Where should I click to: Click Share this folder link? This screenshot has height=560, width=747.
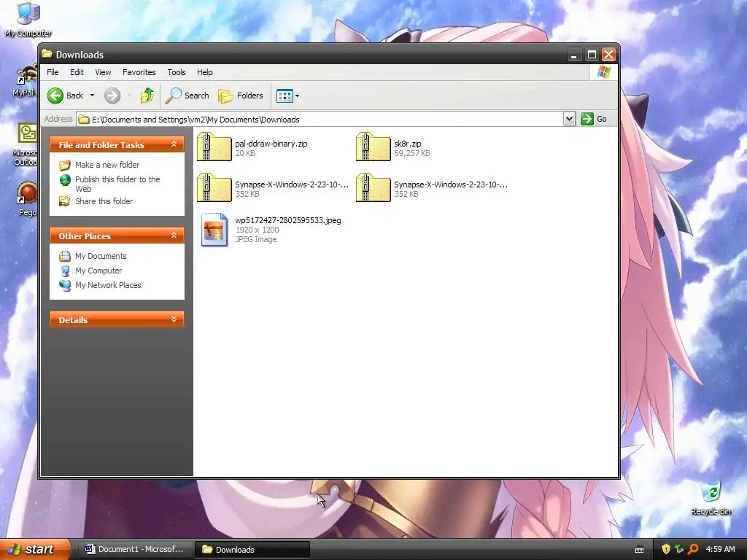point(104,201)
